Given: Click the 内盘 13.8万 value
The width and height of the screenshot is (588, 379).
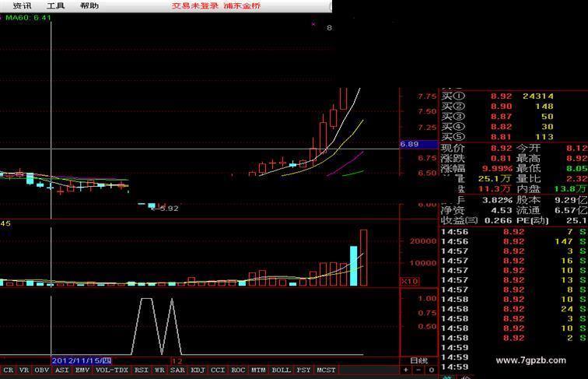Looking at the screenshot, I should coord(571,189).
